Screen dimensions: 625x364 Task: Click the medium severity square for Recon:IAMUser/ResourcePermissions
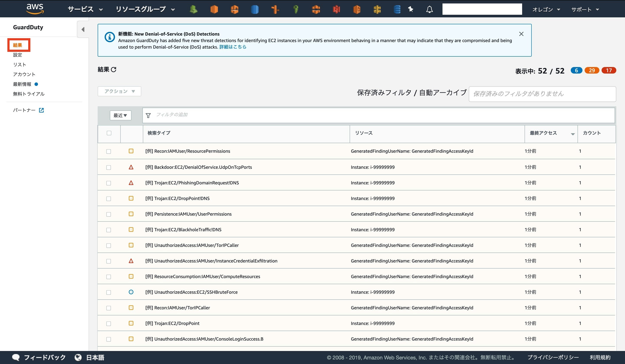[131, 151]
